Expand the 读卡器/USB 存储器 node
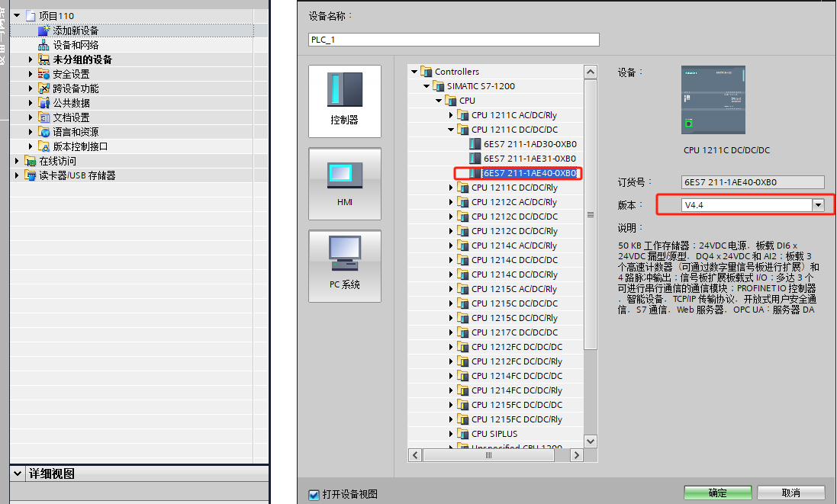Viewport: 837px width, 504px height. pos(17,175)
